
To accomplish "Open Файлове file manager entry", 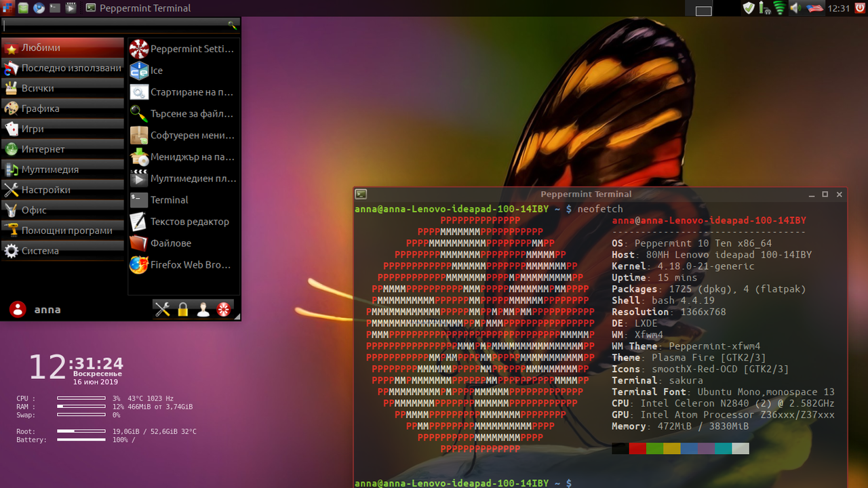I will pyautogui.click(x=183, y=243).
